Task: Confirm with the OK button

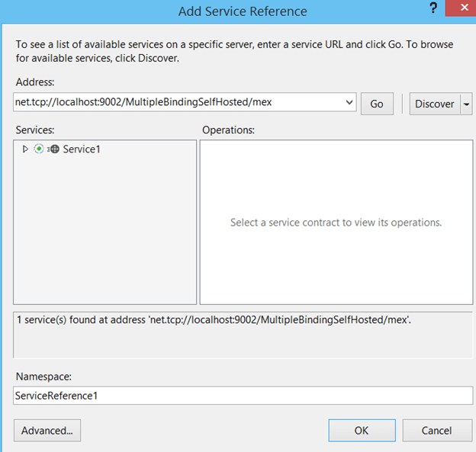Action: tap(362, 431)
